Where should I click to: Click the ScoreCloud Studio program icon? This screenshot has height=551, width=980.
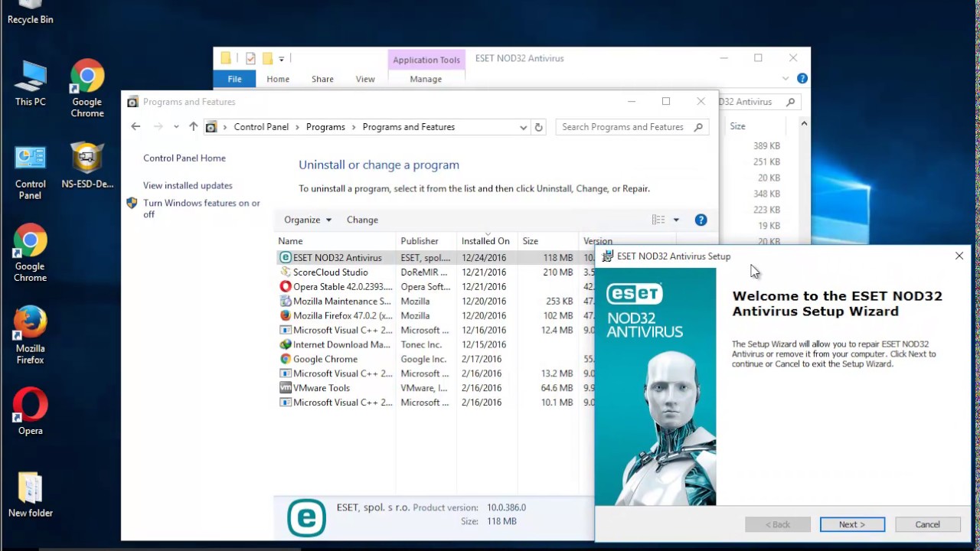(286, 272)
